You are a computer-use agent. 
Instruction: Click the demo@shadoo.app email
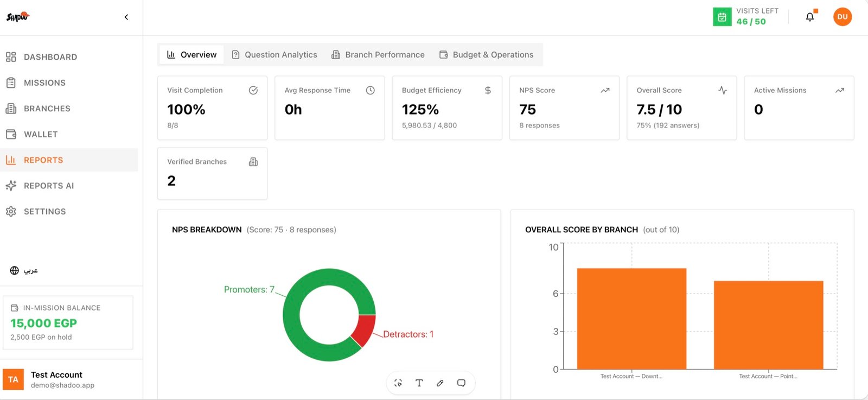(x=62, y=385)
